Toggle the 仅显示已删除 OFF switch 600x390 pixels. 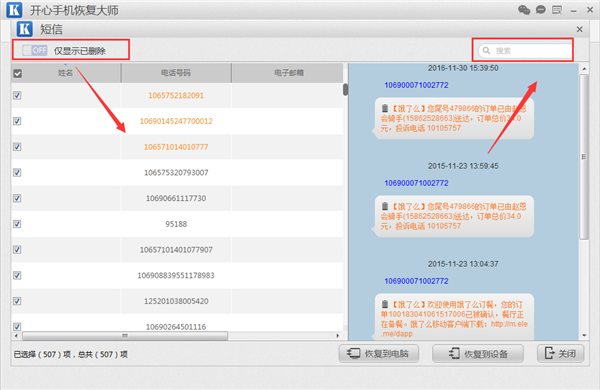(x=34, y=50)
